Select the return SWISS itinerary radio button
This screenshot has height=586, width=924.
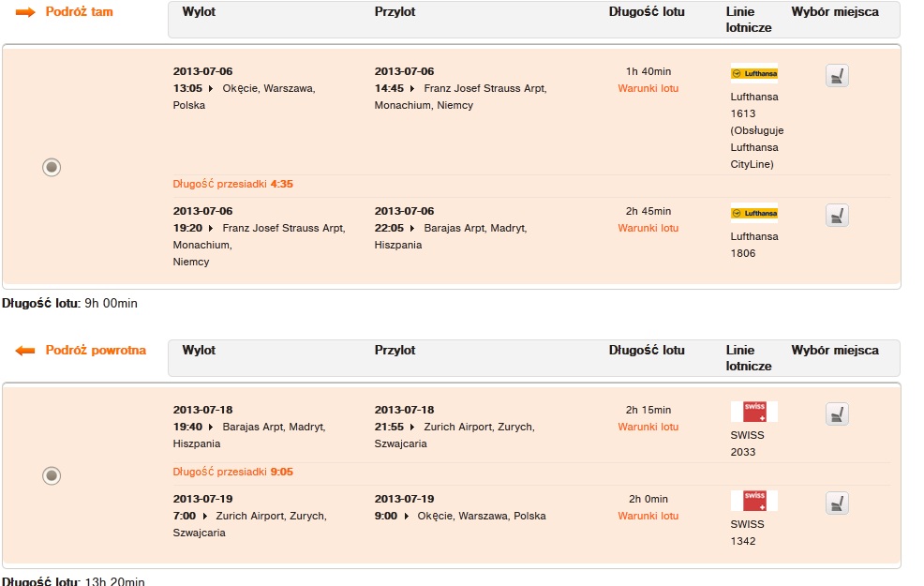pos(52,475)
